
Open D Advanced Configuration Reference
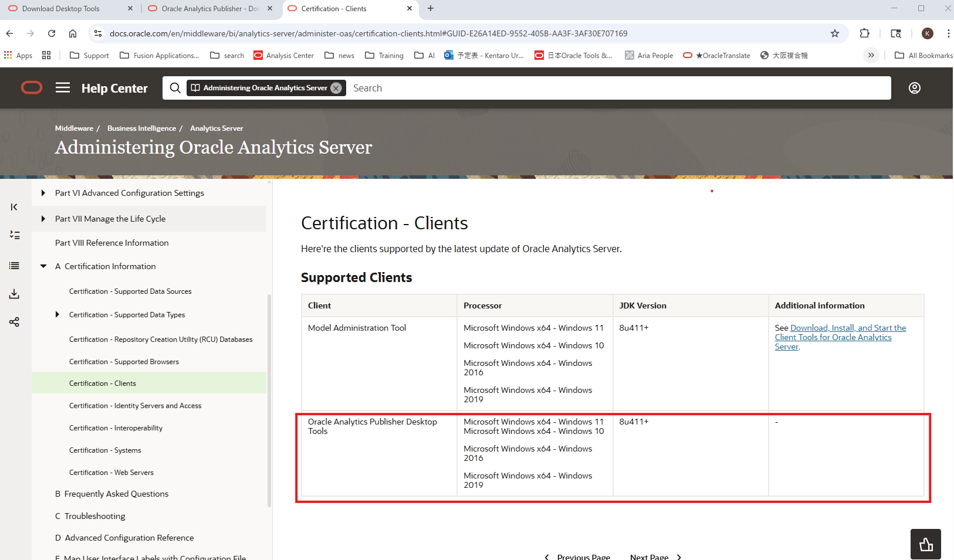124,538
